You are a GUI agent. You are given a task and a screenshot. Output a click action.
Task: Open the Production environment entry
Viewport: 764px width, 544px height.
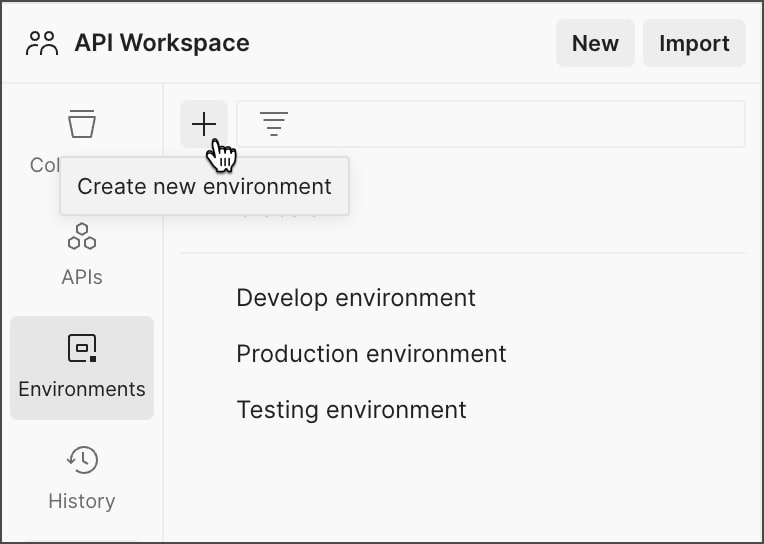click(371, 354)
